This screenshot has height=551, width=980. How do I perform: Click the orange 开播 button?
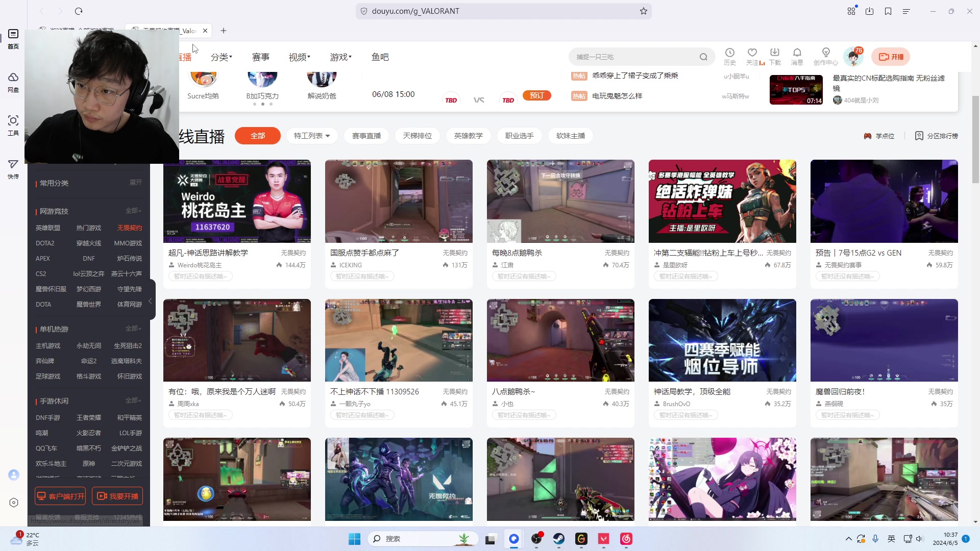(891, 57)
